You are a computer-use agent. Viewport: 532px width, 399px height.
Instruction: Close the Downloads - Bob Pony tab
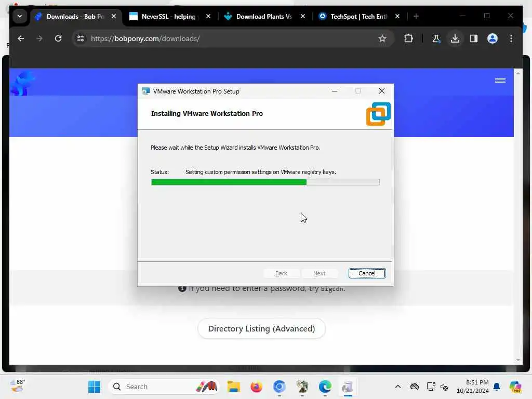[114, 16]
